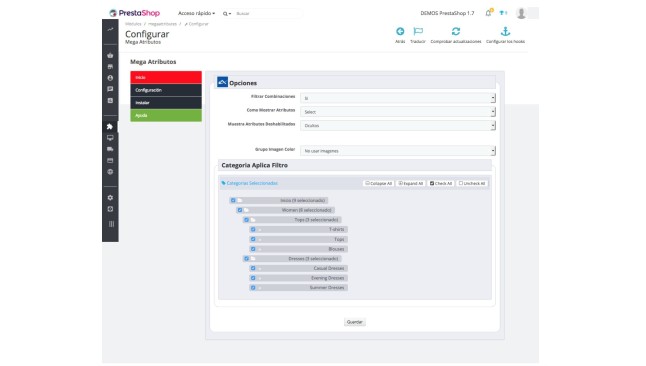Click into the Buscar search field
The height and width of the screenshot is (366, 646).
[x=268, y=14]
